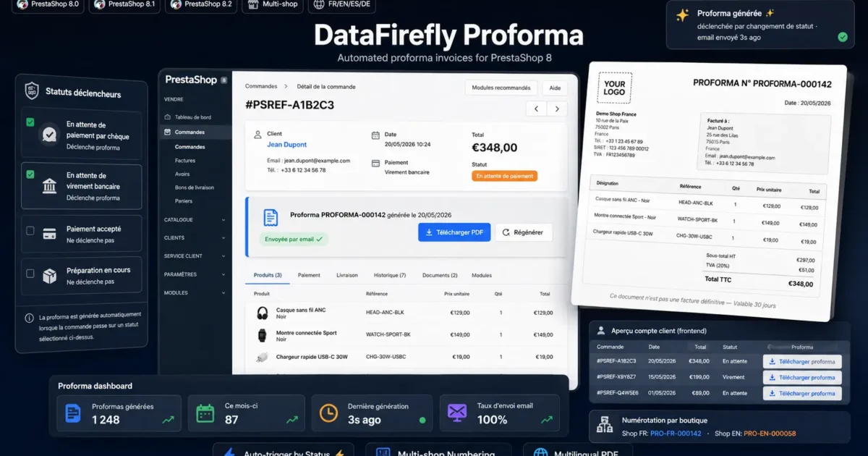Image resolution: width=868 pixels, height=456 pixels.
Task: Click the trend arrow on Proformas générées card
Action: pos(169,419)
